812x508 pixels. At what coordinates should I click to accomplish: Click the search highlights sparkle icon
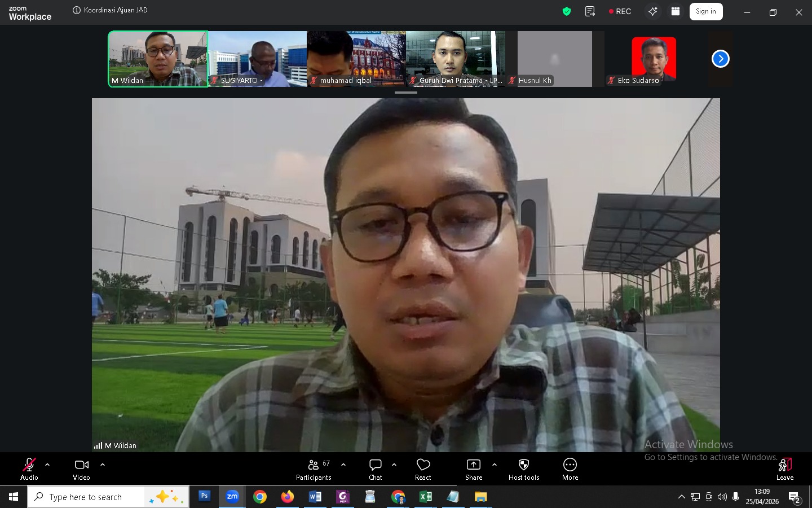click(166, 497)
